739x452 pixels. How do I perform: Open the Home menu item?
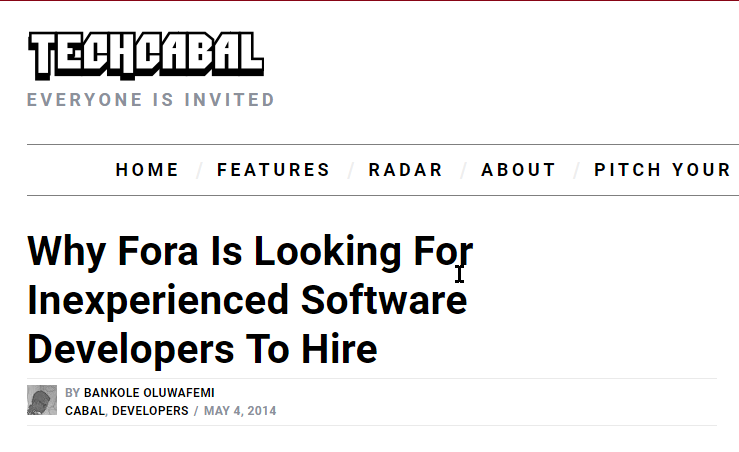(x=147, y=170)
